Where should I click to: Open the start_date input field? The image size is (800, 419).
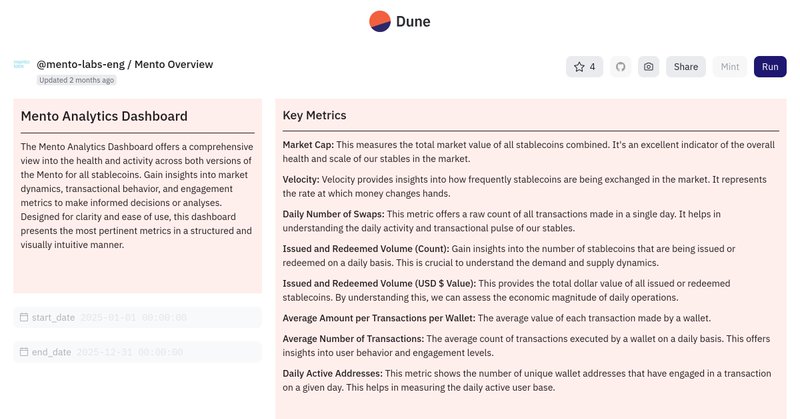coord(137,317)
